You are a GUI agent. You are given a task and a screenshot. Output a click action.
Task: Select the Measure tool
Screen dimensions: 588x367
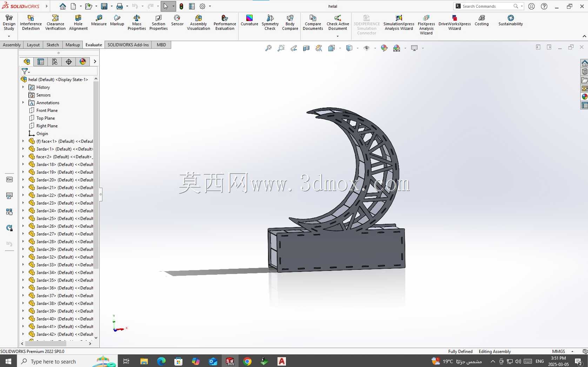click(x=99, y=20)
